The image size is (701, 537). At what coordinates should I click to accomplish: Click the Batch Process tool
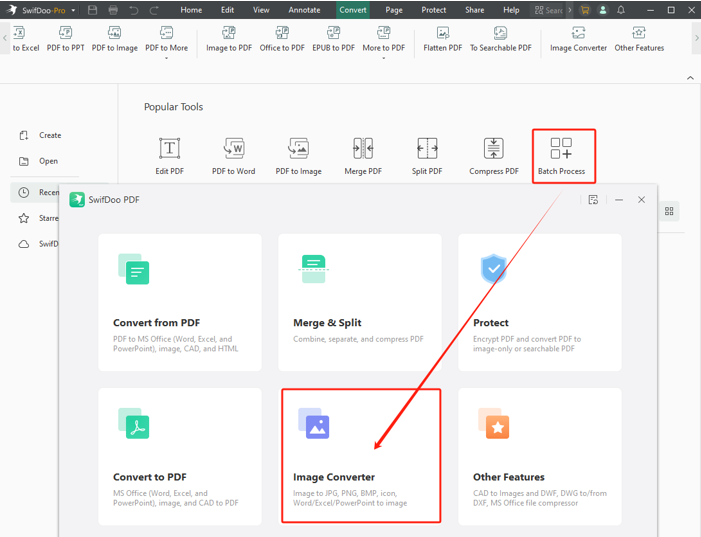click(x=564, y=156)
